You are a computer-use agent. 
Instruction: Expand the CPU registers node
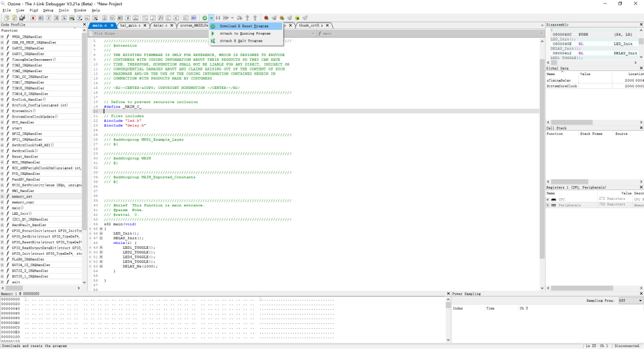(547, 199)
